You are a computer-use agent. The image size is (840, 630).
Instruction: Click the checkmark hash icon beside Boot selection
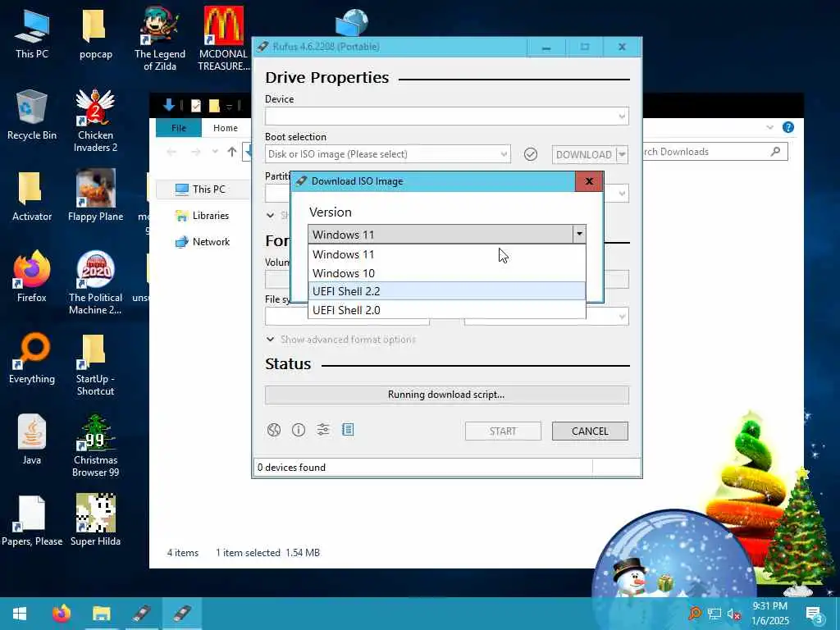[x=531, y=154]
